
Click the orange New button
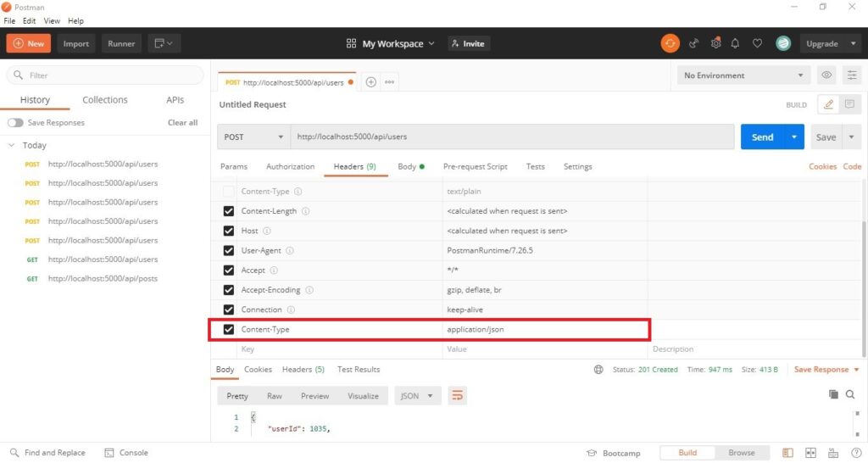28,43
